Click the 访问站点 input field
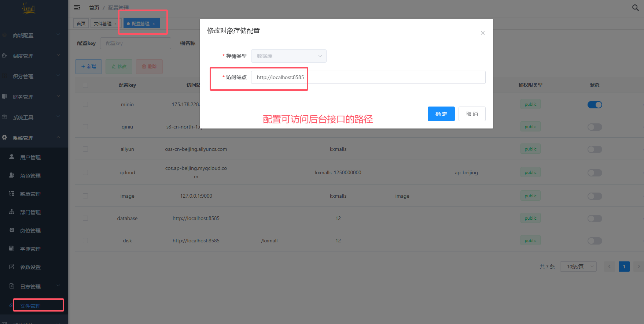644x324 pixels. (x=368, y=77)
